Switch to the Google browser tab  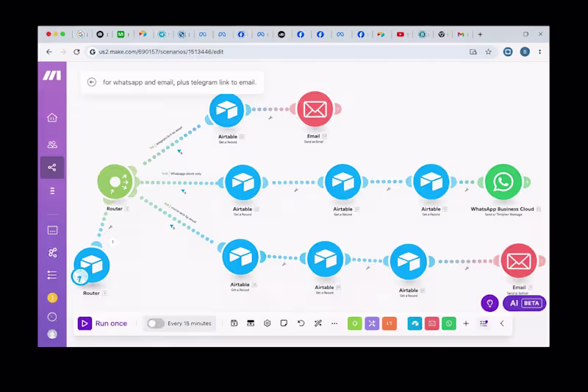(80, 34)
